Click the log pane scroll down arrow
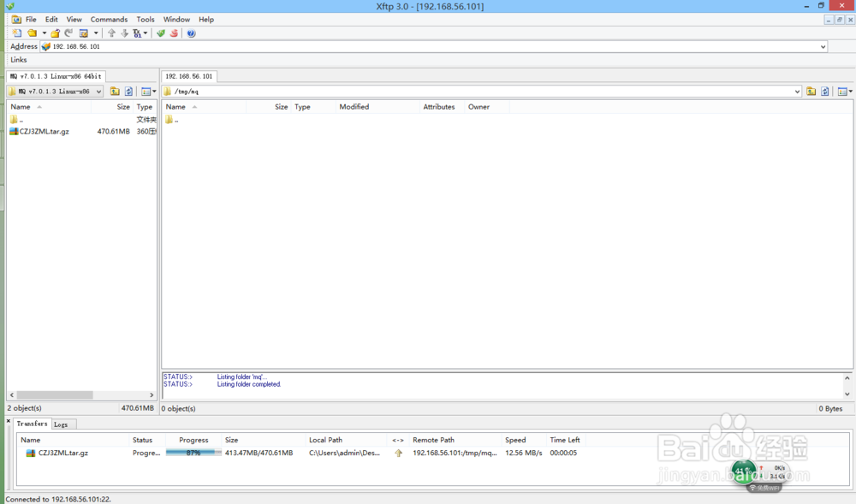The width and height of the screenshot is (856, 504). [847, 394]
